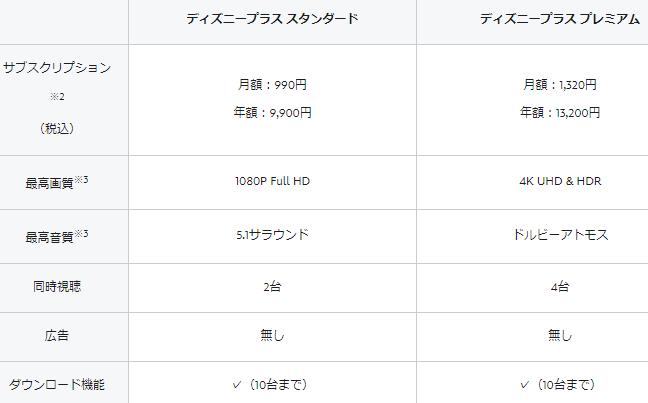Click the 最高画質 row label
The height and width of the screenshot is (403, 648).
(57, 182)
